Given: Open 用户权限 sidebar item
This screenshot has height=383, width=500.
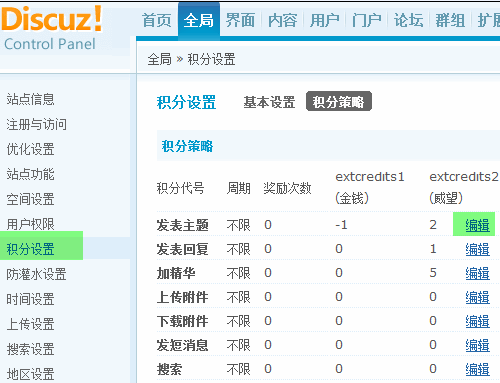Looking at the screenshot, I should [31, 224].
